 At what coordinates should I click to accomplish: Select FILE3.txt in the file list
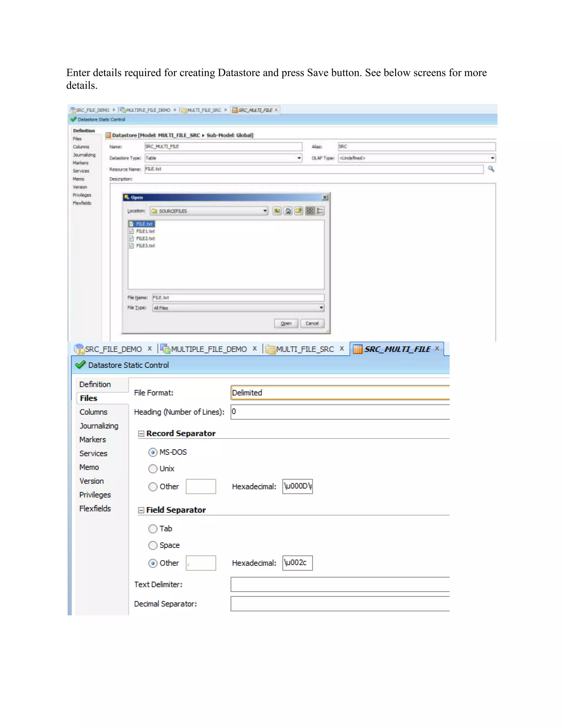tap(142, 246)
